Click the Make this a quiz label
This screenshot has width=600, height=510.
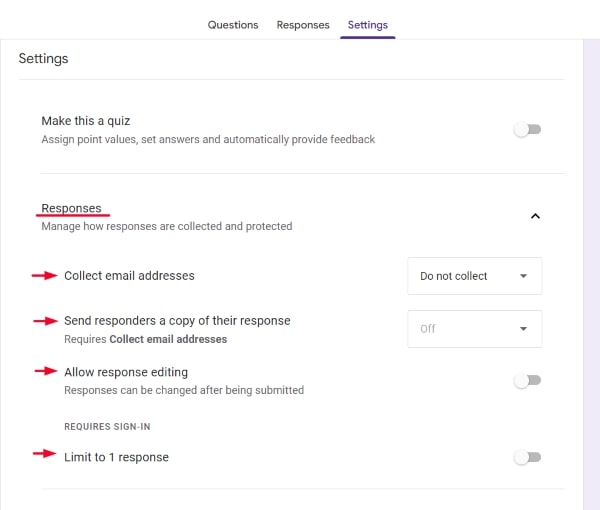pyautogui.click(x=86, y=121)
